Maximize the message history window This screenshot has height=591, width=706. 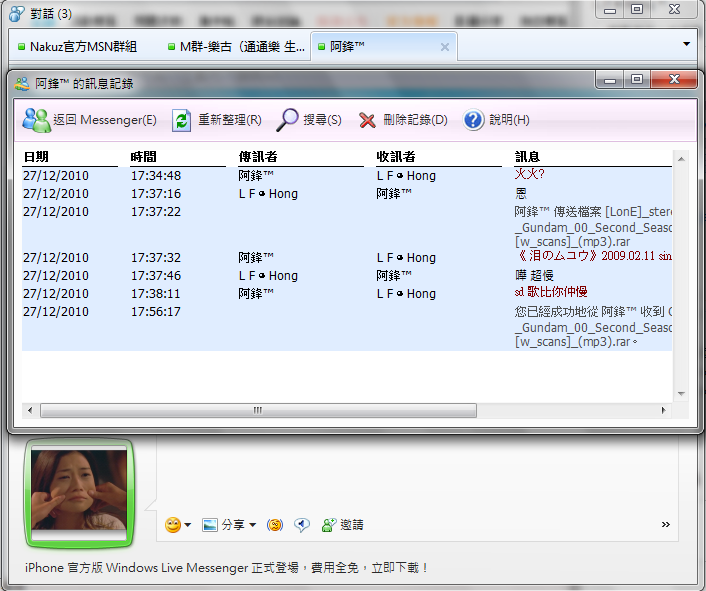(637, 80)
